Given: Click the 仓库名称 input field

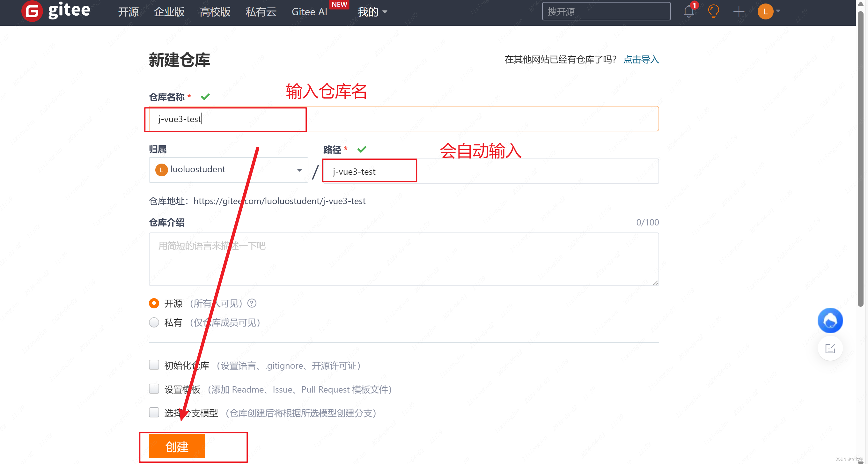Looking at the screenshot, I should pyautogui.click(x=404, y=119).
